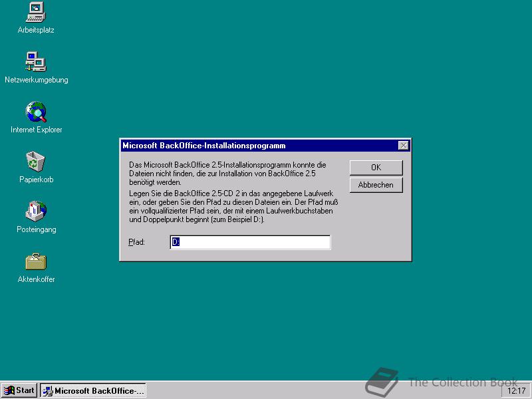The height and width of the screenshot is (399, 532).
Task: Open the Start menu
Action: 19,390
